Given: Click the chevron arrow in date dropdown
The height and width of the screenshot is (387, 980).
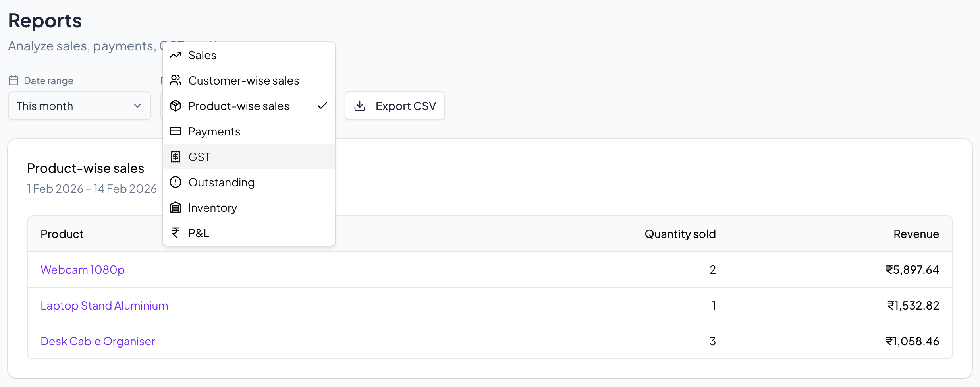Looking at the screenshot, I should 137,106.
